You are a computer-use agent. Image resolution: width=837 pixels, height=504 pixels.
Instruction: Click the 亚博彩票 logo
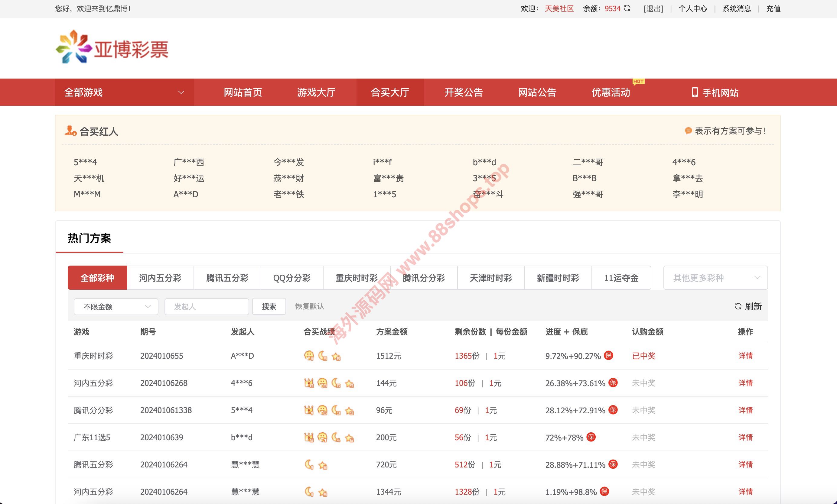coord(112,47)
